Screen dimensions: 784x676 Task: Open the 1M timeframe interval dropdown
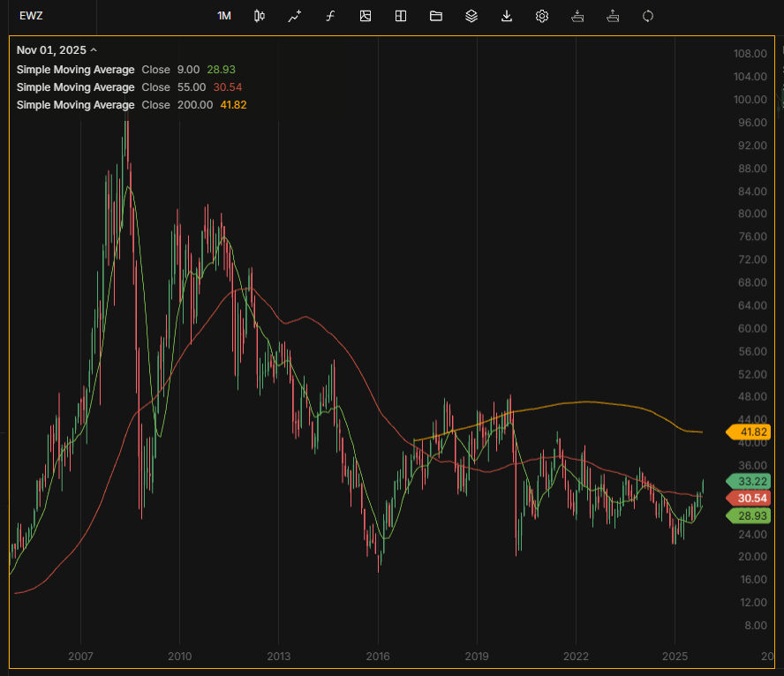pos(224,16)
